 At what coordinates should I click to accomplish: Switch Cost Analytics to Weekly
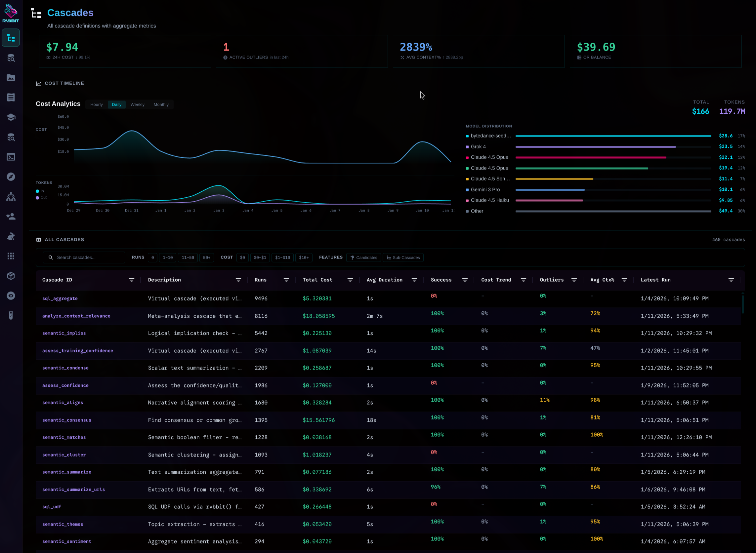click(137, 104)
